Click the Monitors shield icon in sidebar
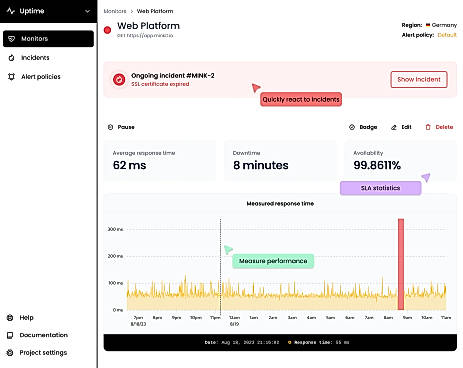Screen dimensions: 463x368 [11, 39]
